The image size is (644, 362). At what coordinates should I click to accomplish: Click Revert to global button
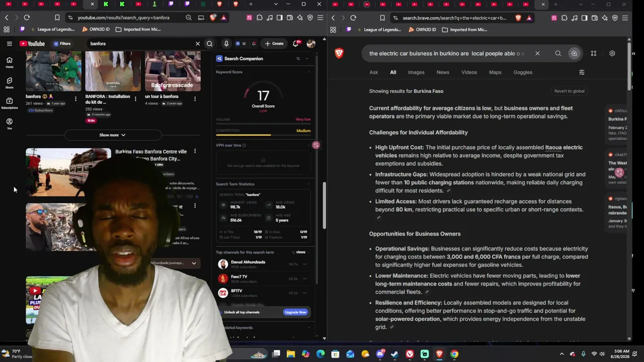coord(570,92)
